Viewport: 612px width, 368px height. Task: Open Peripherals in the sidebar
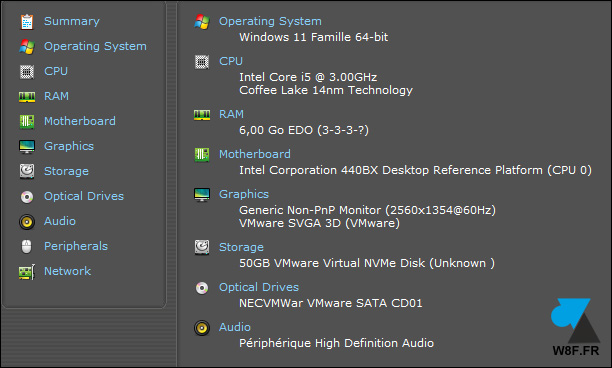(76, 246)
